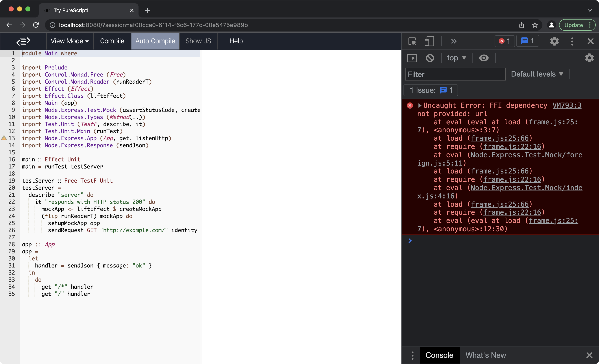Click the console Filter input field
This screenshot has height=364, width=599.
click(455, 74)
